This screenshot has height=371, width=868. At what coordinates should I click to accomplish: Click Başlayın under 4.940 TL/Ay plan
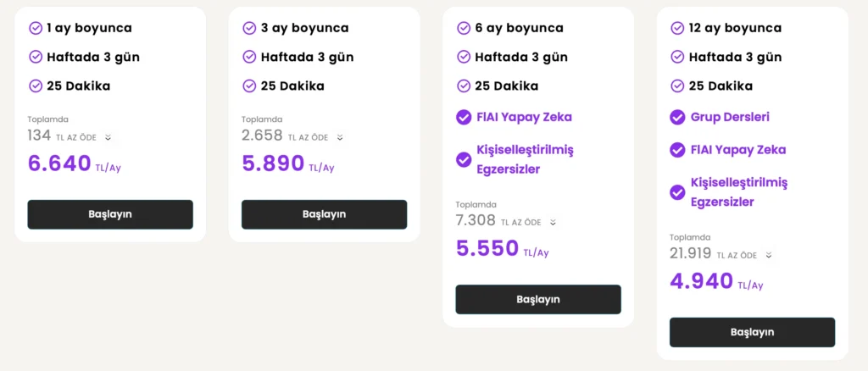(x=753, y=332)
